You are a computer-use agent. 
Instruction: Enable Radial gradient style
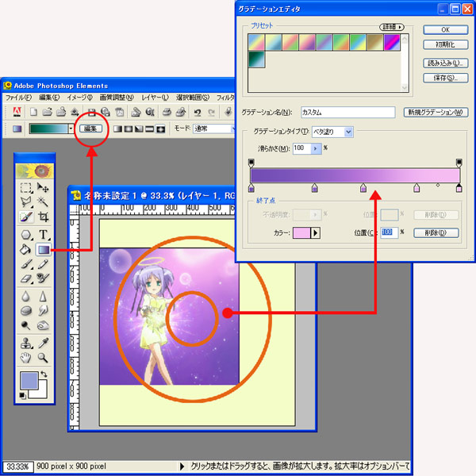[129, 129]
